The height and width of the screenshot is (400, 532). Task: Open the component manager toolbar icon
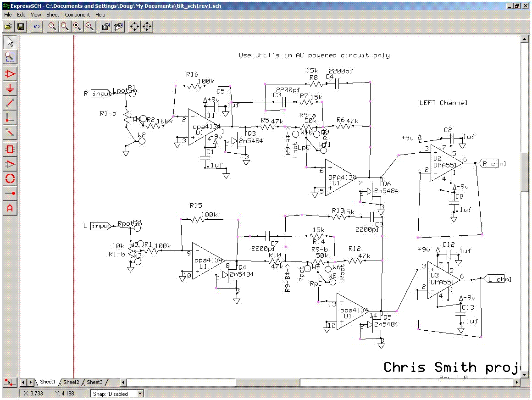[x=118, y=27]
